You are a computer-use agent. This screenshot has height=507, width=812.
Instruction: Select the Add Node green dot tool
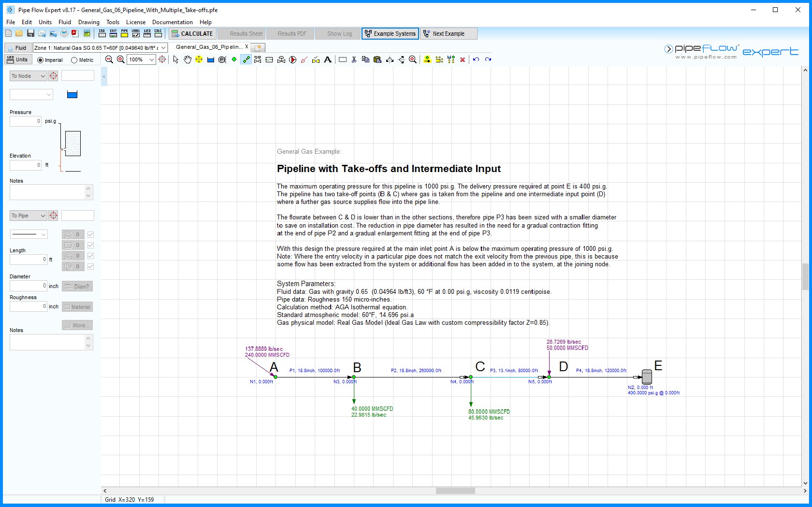point(234,59)
